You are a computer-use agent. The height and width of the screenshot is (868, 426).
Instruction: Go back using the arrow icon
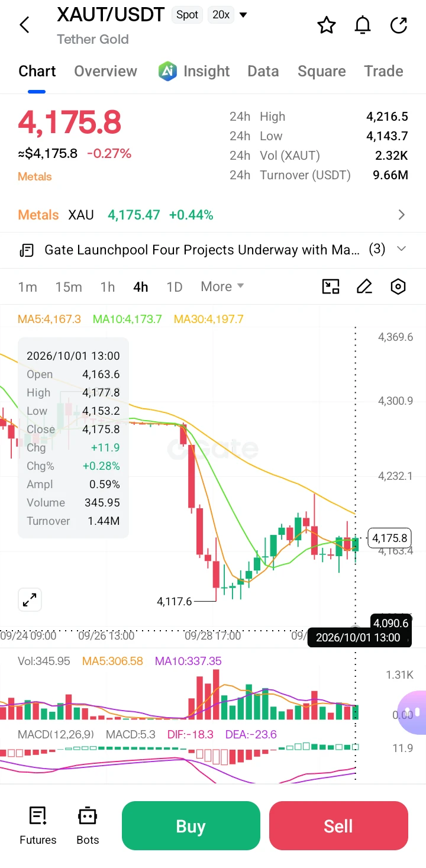[x=24, y=25]
